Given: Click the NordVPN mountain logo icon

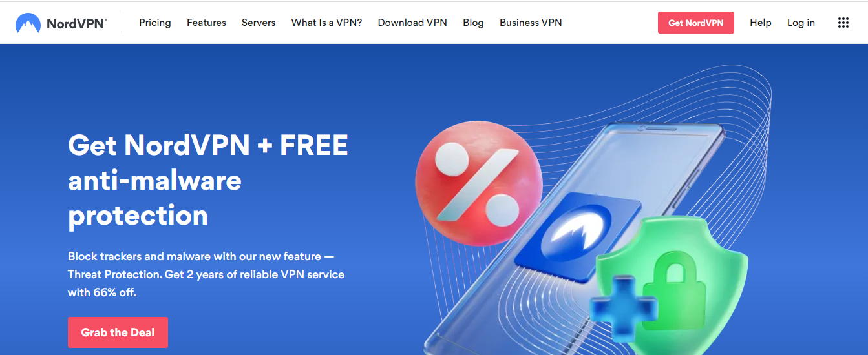Looking at the screenshot, I should coord(28,24).
